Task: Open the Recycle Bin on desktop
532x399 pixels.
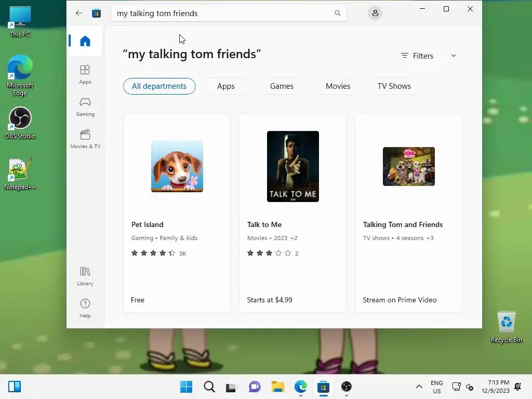Action: (506, 327)
